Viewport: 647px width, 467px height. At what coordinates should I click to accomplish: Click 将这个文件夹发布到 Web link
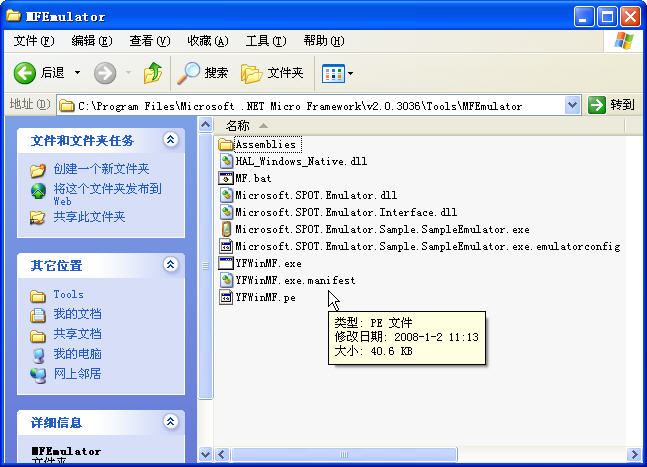[108, 194]
